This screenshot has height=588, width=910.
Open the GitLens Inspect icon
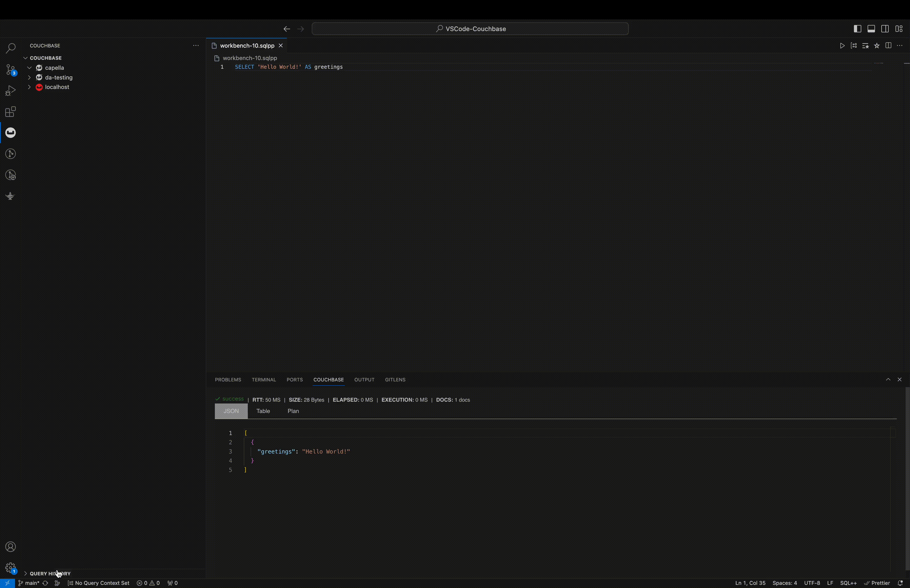point(11,175)
